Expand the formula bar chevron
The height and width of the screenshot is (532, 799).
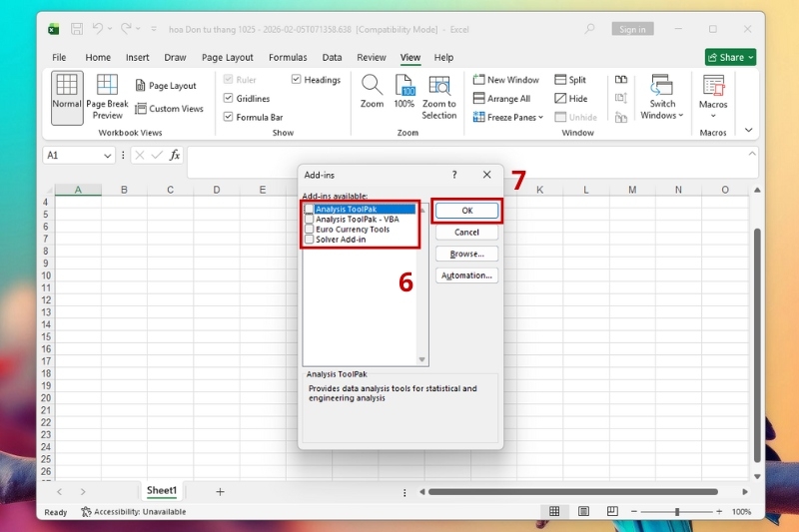coord(752,154)
